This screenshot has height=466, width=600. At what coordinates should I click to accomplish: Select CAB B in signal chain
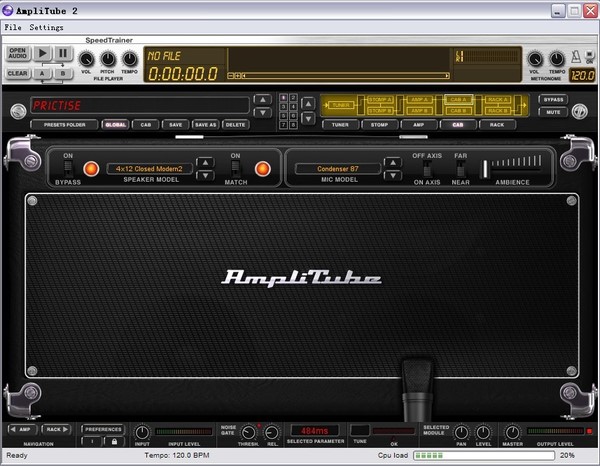point(458,111)
